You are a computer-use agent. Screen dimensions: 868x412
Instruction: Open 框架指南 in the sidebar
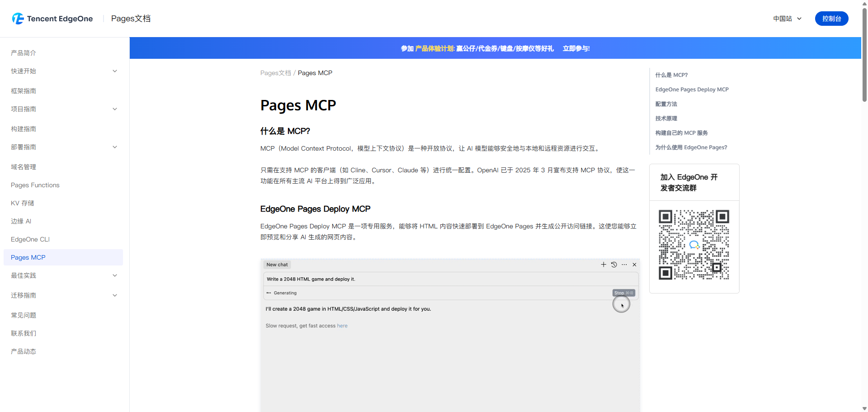pos(24,91)
